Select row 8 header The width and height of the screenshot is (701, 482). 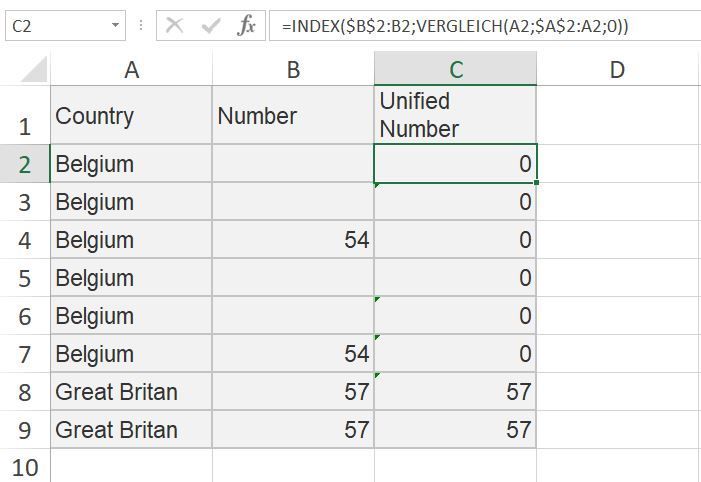point(24,392)
